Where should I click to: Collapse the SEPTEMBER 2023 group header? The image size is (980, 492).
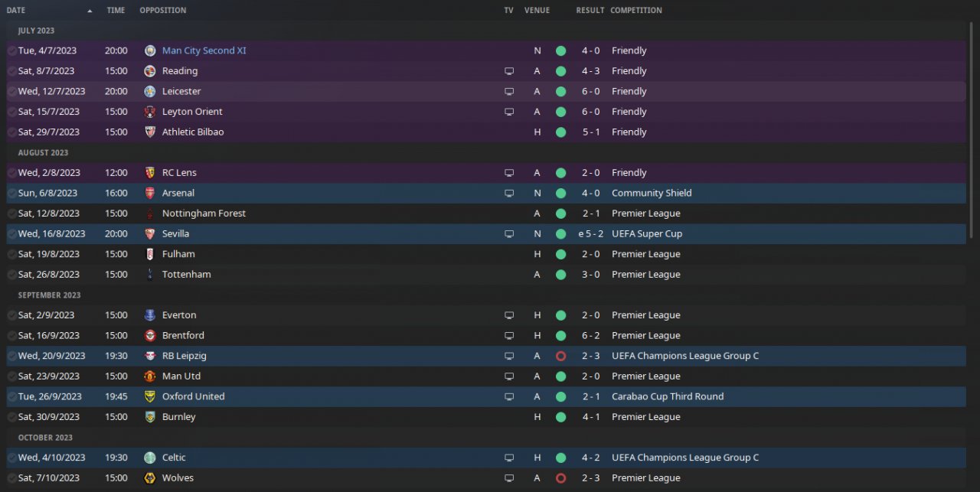coord(49,295)
